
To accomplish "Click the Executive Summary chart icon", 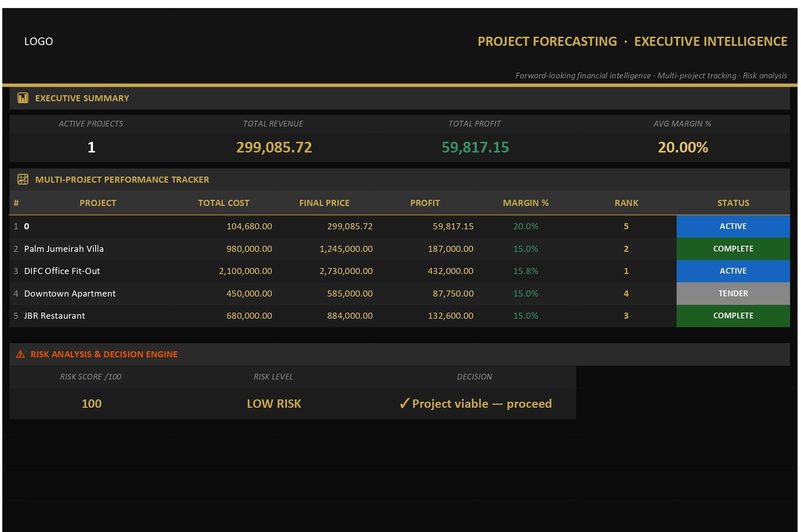I will pyautogui.click(x=23, y=98).
